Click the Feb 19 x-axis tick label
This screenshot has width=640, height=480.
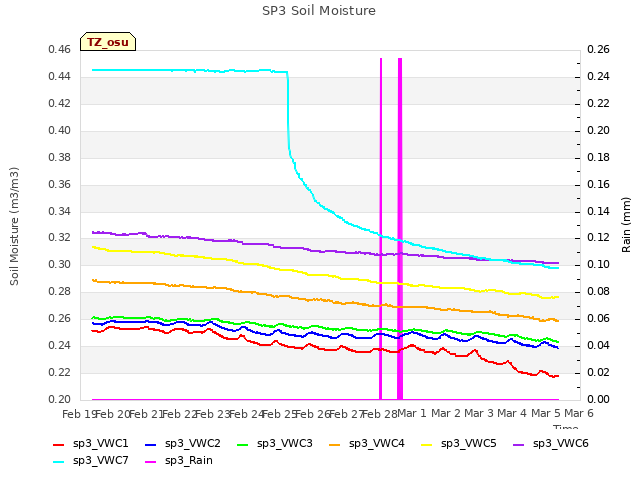(x=79, y=414)
